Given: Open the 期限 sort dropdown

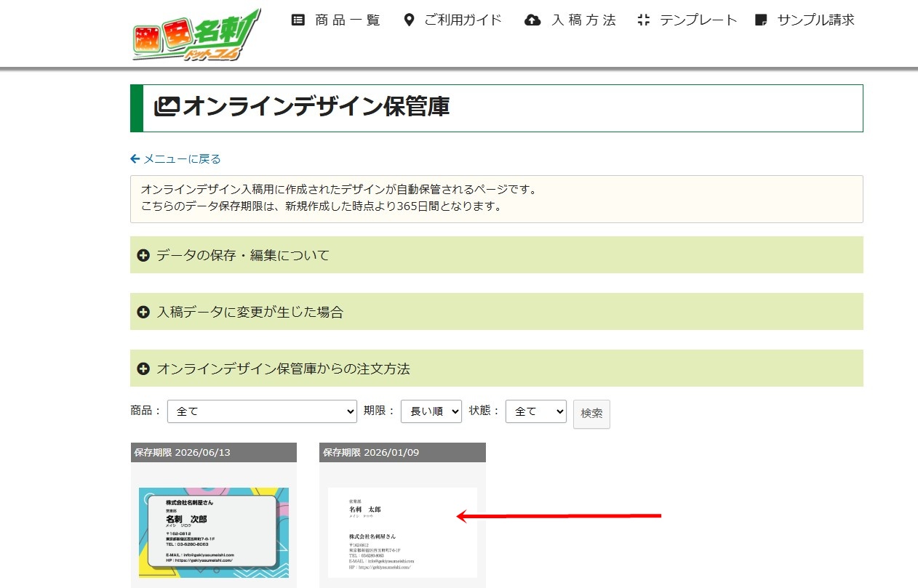Looking at the screenshot, I should point(431,411).
